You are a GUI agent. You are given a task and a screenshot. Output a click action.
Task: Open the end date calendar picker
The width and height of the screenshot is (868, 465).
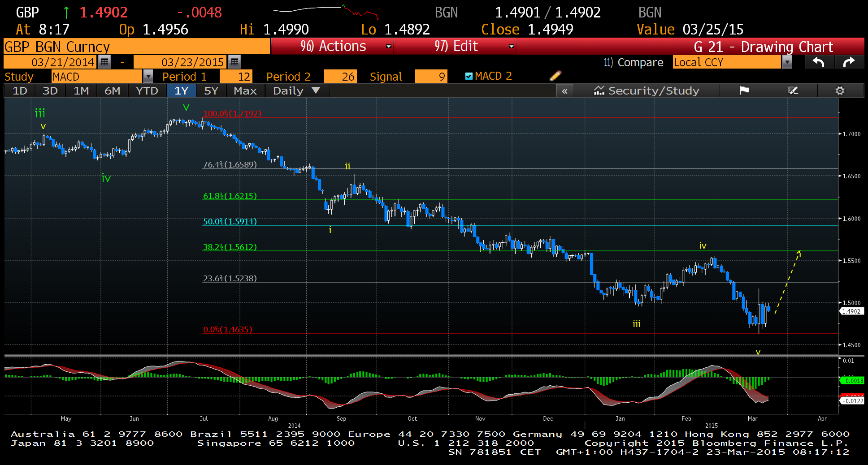pyautogui.click(x=234, y=62)
